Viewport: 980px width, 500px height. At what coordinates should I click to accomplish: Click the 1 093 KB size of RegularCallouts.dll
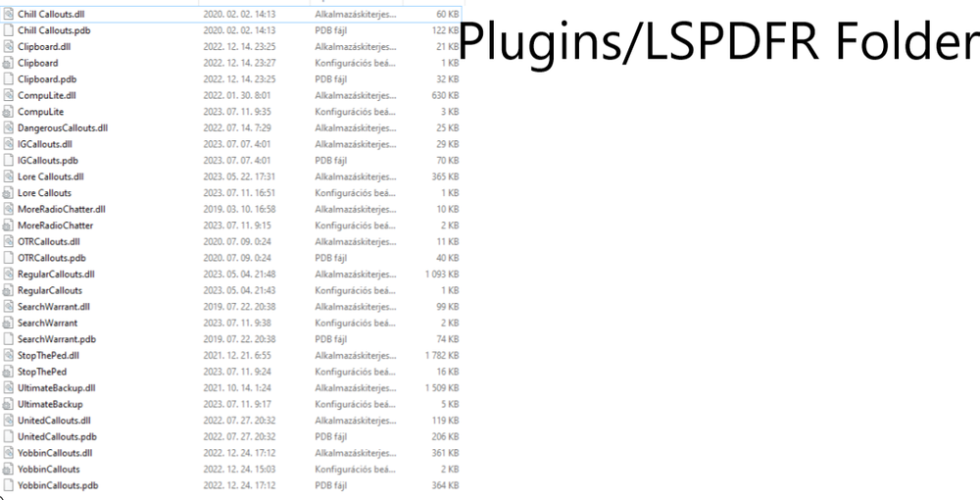click(442, 274)
